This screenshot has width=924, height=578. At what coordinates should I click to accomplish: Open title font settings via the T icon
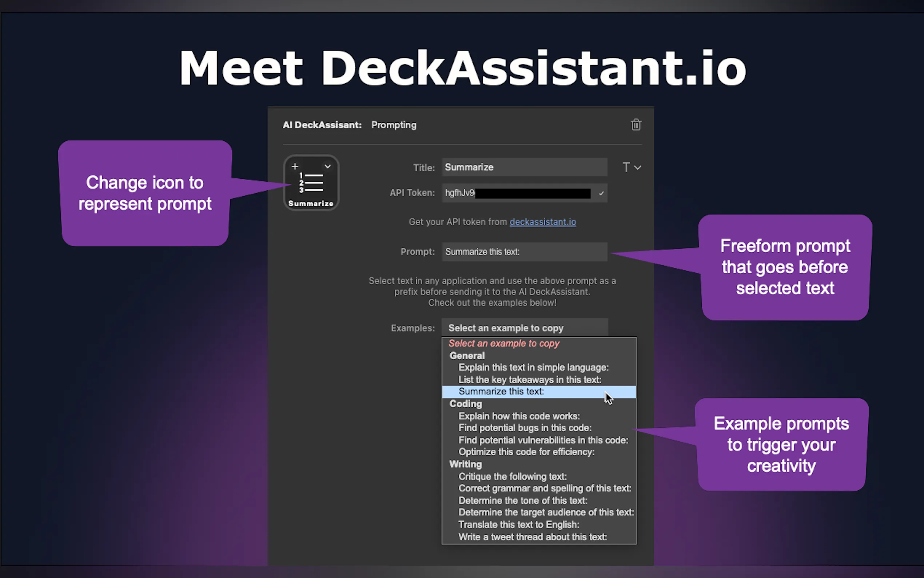coord(626,167)
